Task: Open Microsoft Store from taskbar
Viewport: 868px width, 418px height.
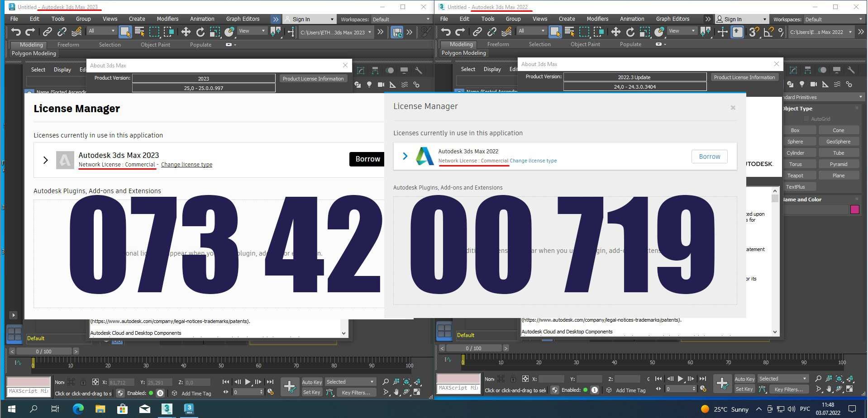Action: tap(122, 409)
